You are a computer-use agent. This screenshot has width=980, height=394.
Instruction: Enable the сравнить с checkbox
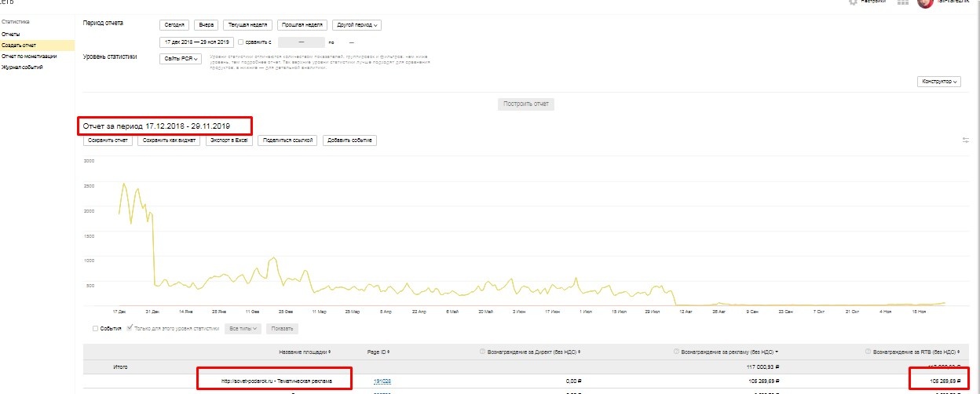(240, 42)
